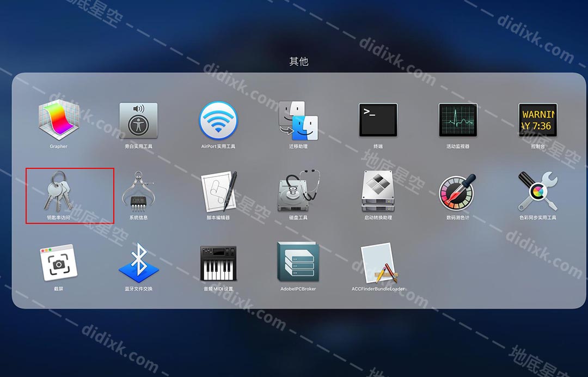
Task: Open Bluetooth File Exchange (蓝牙文件交换)
Action: (x=138, y=263)
